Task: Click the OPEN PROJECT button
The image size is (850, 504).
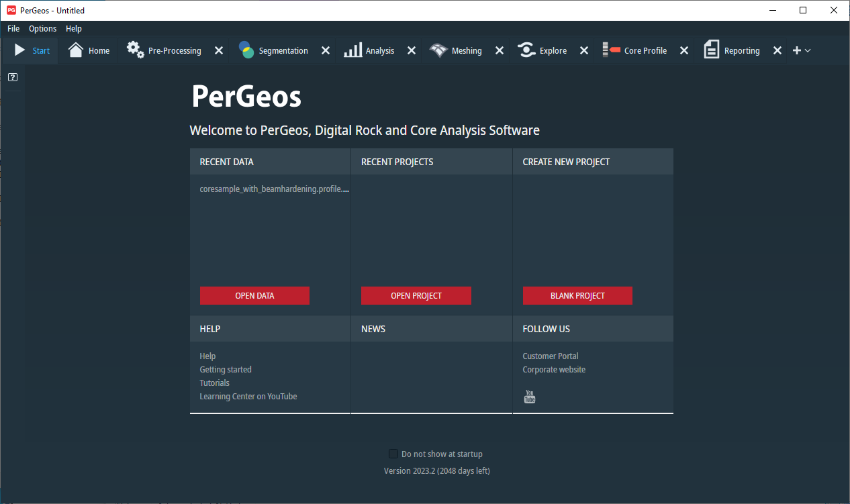Action: click(x=416, y=295)
